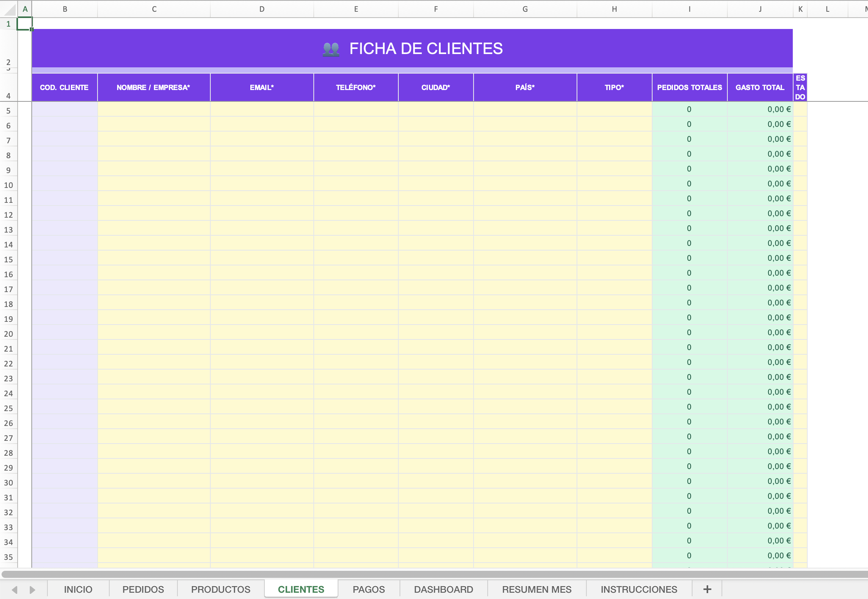The image size is (868, 599).
Task: Click the PAÍS* header cell
Action: (x=525, y=87)
